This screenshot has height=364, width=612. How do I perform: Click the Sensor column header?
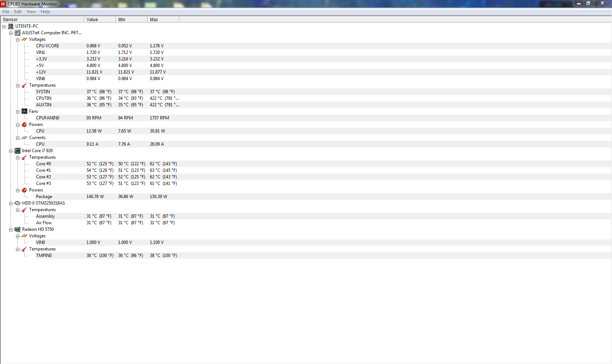click(x=42, y=19)
